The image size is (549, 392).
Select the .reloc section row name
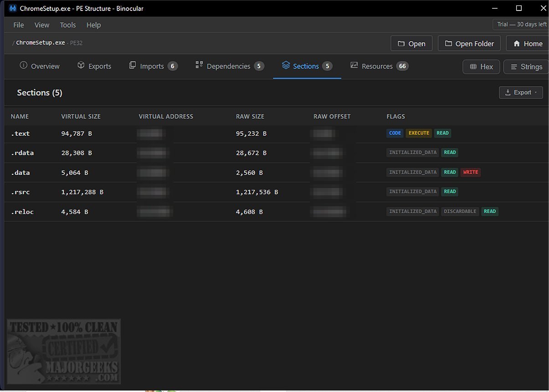pos(22,212)
